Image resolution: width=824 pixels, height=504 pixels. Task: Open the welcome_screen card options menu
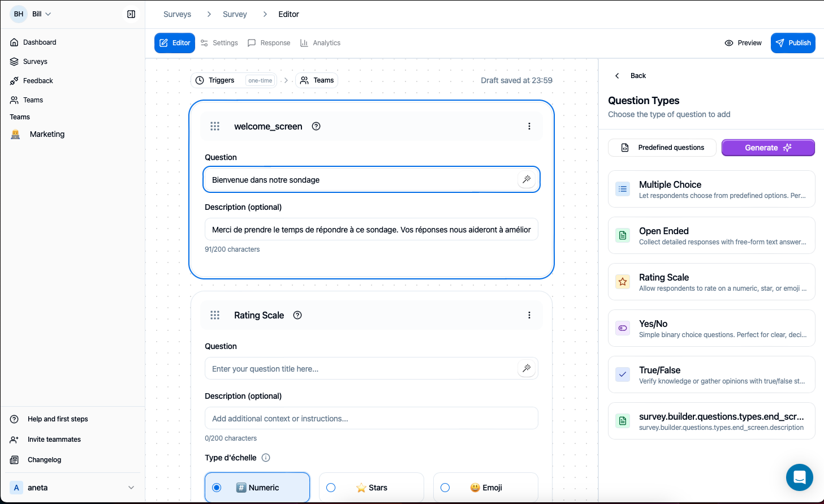(529, 126)
